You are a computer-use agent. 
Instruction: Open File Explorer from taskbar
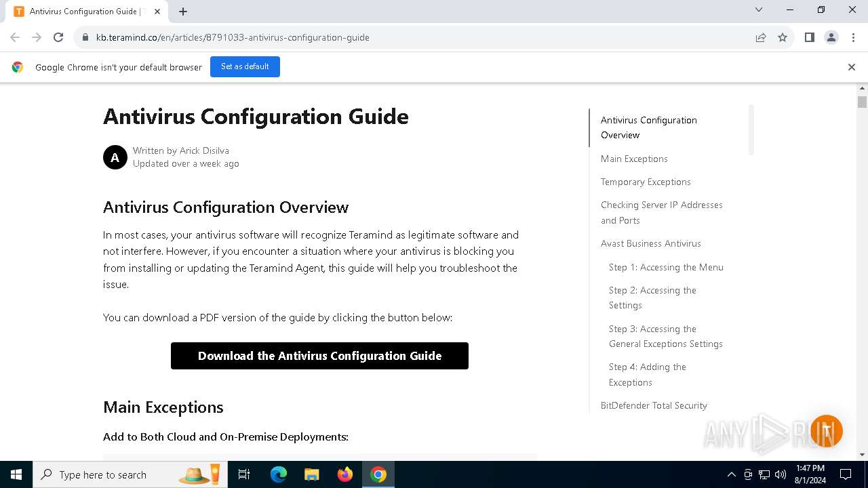coord(311,474)
